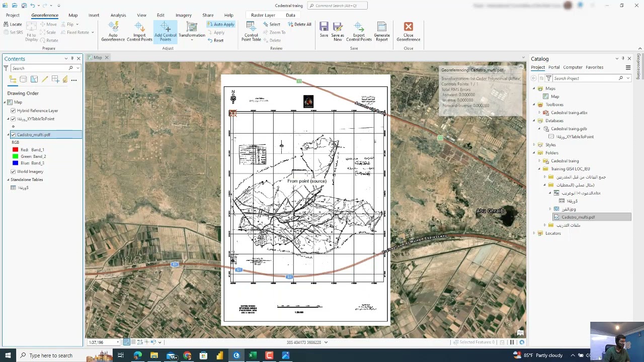Switch to List By Editing pencil
The width and height of the screenshot is (644, 362).
(x=45, y=79)
